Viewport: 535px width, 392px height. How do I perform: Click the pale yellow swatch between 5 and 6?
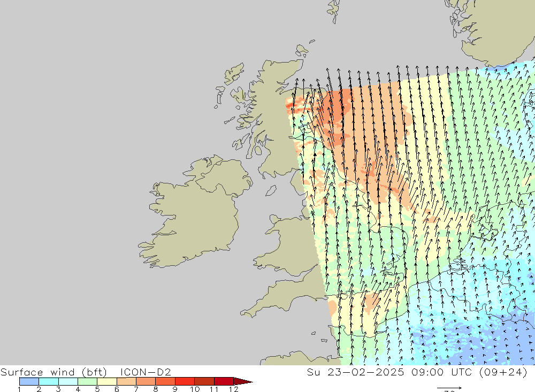click(107, 381)
